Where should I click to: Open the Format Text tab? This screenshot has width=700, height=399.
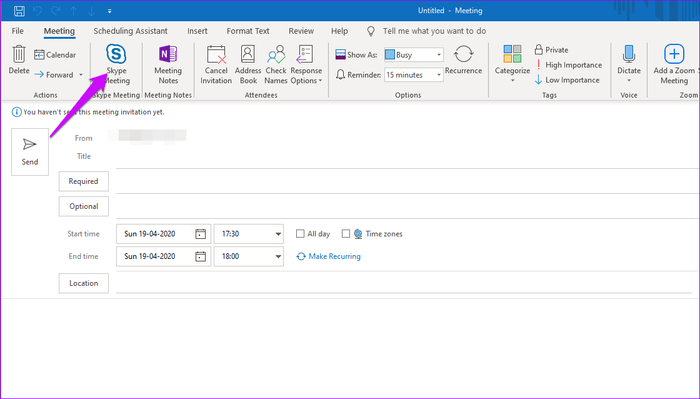248,31
